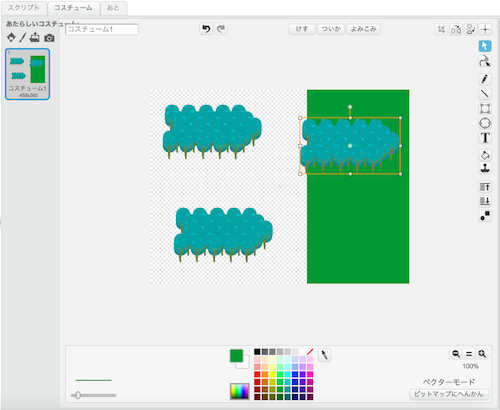This screenshot has height=410, width=500.
Task: Reset zoom with the equals button
Action: [x=469, y=354]
